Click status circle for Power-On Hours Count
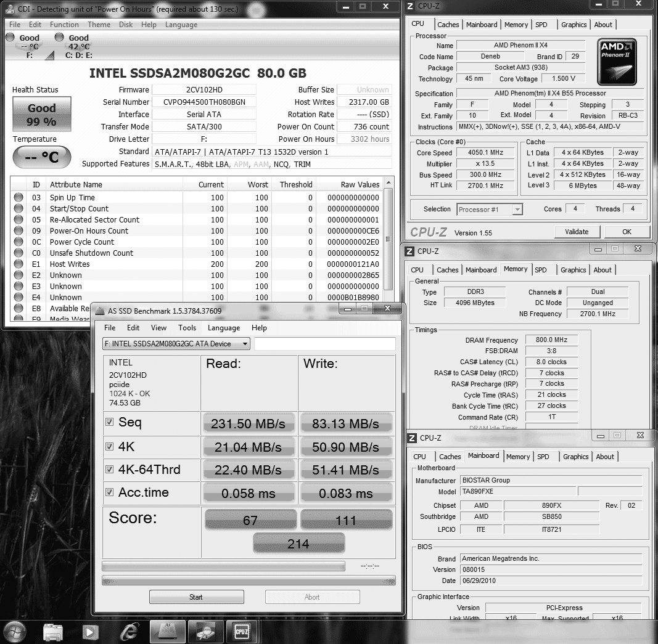The width and height of the screenshot is (658, 644). (x=19, y=230)
